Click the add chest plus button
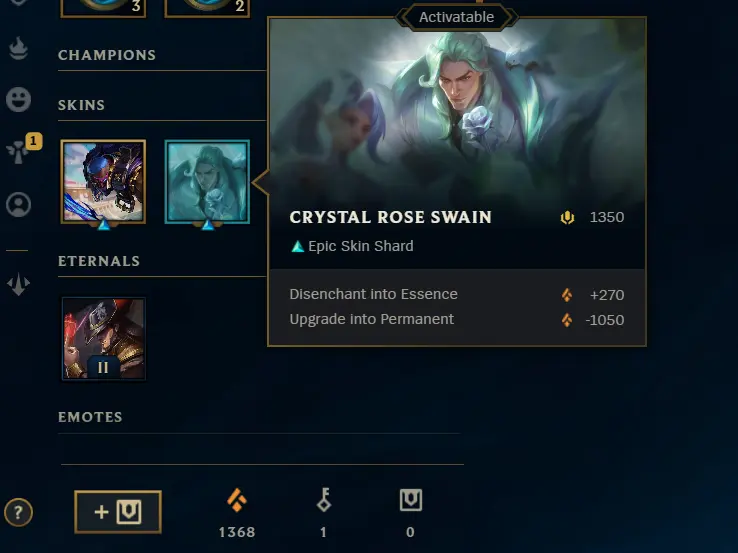This screenshot has height=553, width=738. 118,512
